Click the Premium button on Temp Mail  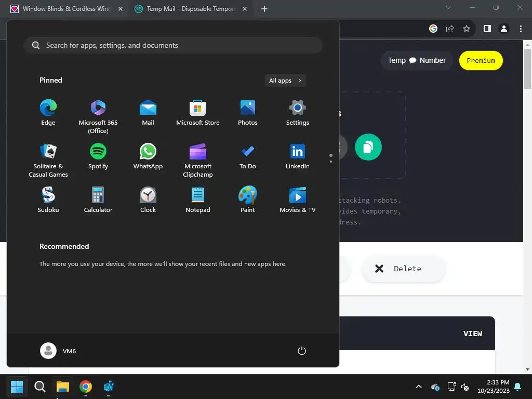click(481, 61)
